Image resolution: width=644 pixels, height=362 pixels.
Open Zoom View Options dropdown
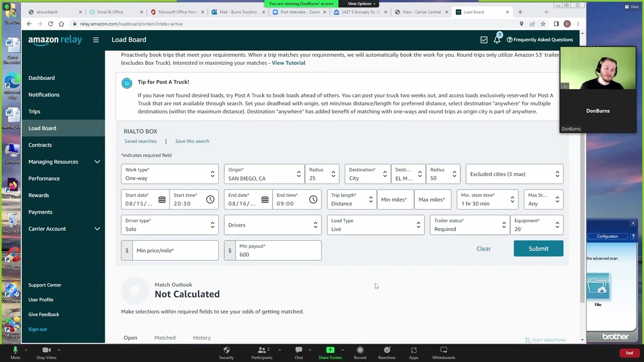(x=361, y=4)
